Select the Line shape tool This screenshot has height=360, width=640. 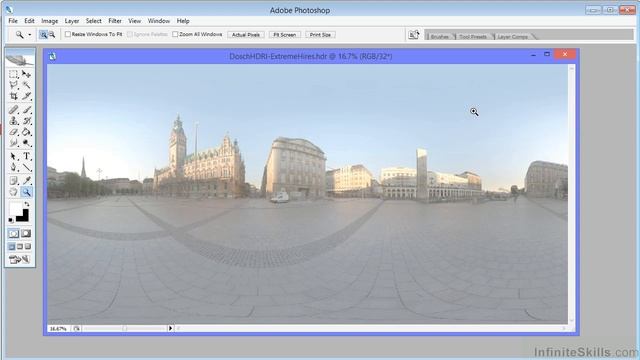click(x=27, y=167)
